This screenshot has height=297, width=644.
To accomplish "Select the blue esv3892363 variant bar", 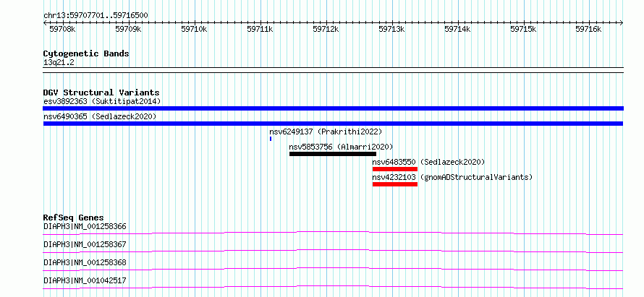I will (x=333, y=108).
